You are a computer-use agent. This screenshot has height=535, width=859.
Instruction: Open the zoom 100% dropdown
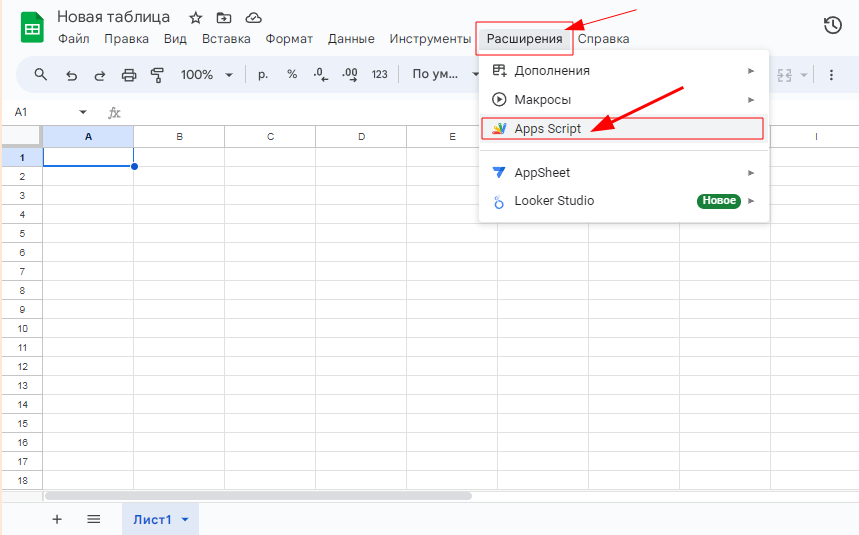(x=207, y=74)
